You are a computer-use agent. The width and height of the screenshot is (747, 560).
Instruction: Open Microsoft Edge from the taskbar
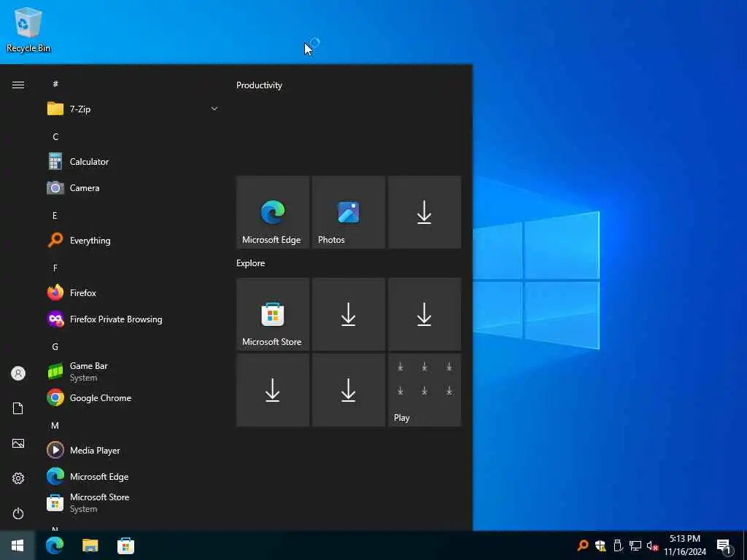pyautogui.click(x=55, y=545)
